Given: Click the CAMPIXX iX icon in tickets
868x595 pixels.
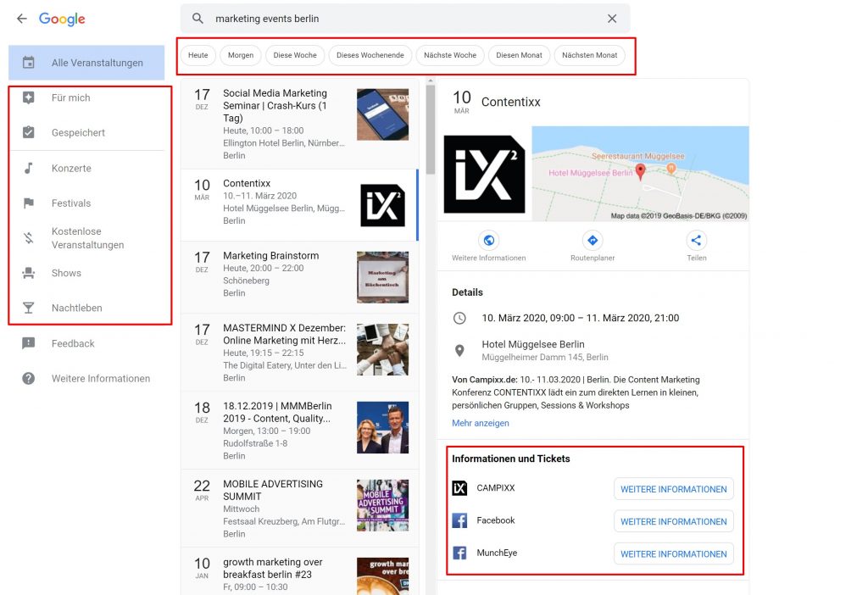Looking at the screenshot, I should (459, 488).
